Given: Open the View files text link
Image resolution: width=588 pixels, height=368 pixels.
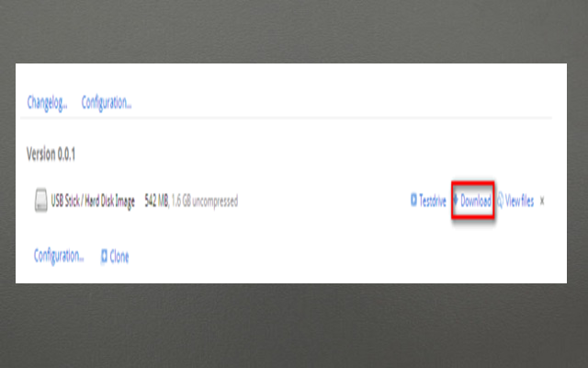Looking at the screenshot, I should click(519, 201).
